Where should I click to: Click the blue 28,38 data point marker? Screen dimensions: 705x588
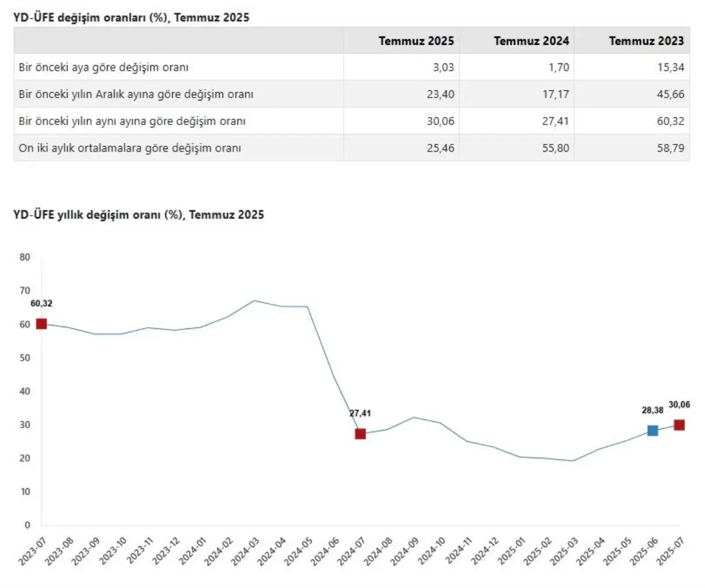pos(652,431)
